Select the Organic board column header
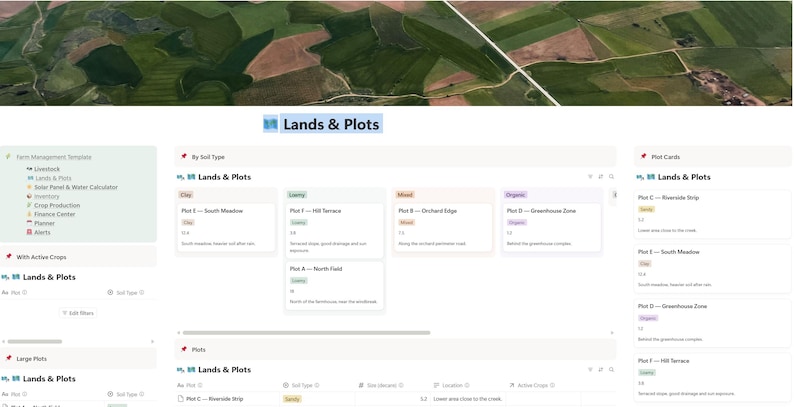This screenshot has width=794, height=407. (515, 195)
